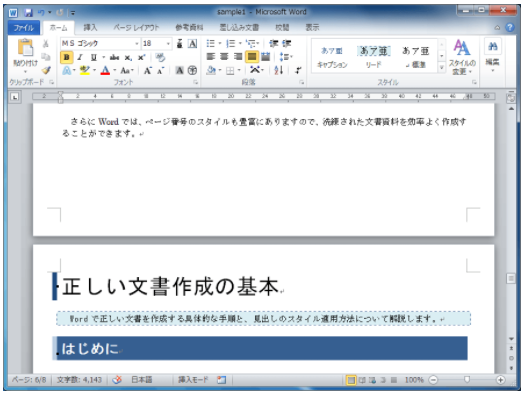
Task: Click the Paste (貼り付け) clipboard icon
Action: point(25,48)
